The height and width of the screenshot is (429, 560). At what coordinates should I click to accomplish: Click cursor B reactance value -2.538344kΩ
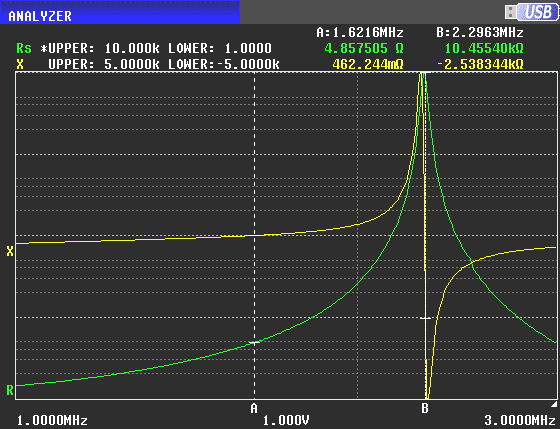point(480,64)
